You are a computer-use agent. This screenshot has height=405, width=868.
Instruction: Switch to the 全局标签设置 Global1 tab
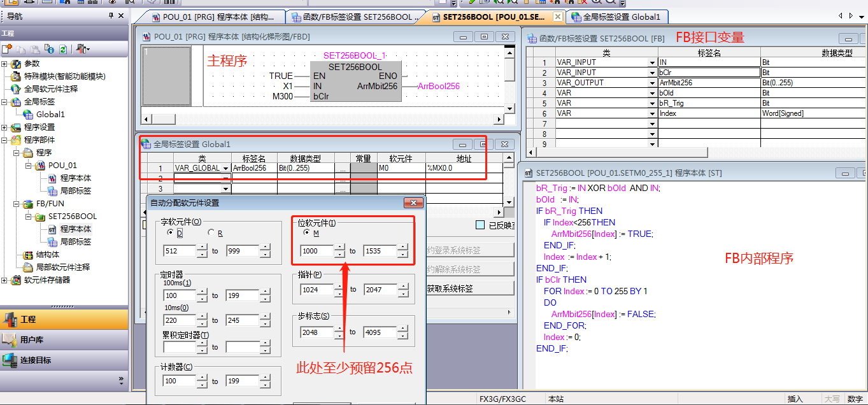coord(616,17)
